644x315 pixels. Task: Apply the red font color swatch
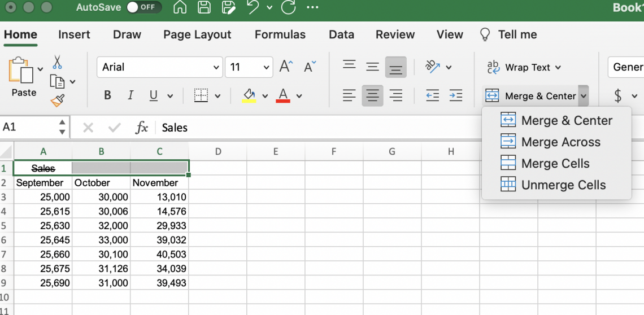(x=283, y=95)
